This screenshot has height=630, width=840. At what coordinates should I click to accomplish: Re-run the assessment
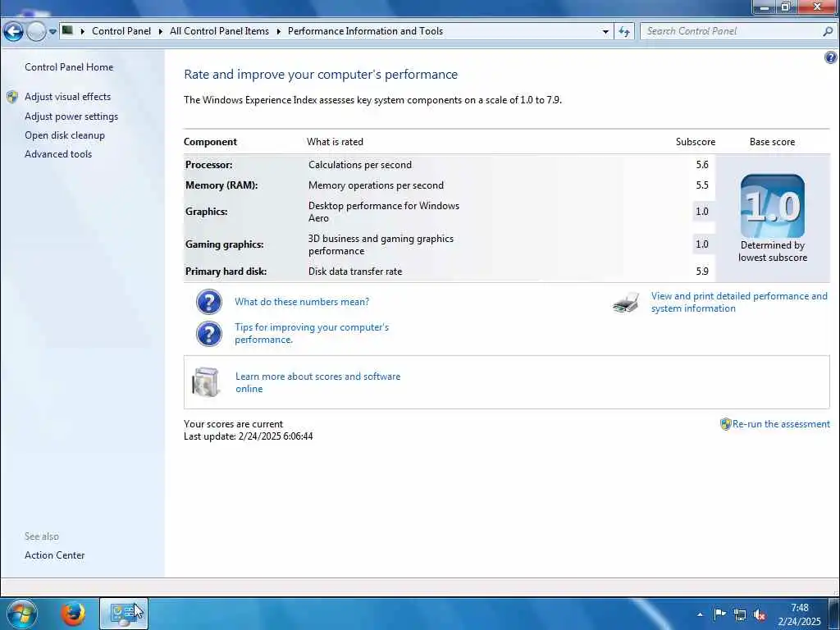point(781,424)
